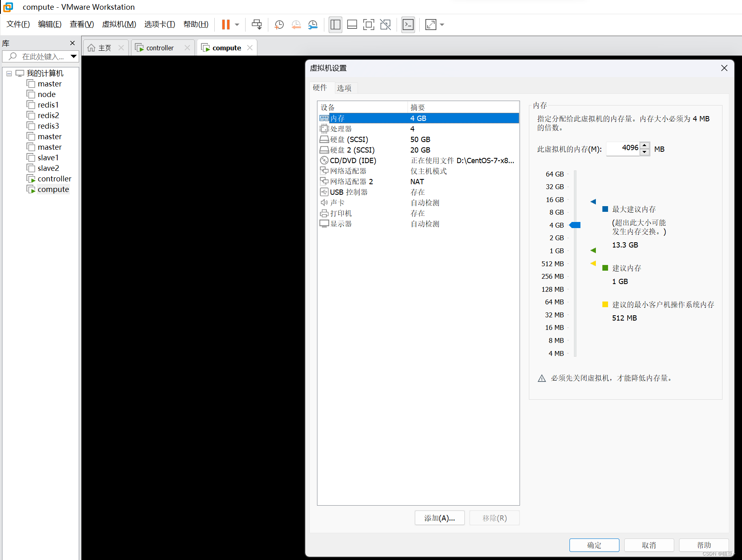Revert the VM to its snapshot
Screen dimensions: 742x560
coord(296,24)
